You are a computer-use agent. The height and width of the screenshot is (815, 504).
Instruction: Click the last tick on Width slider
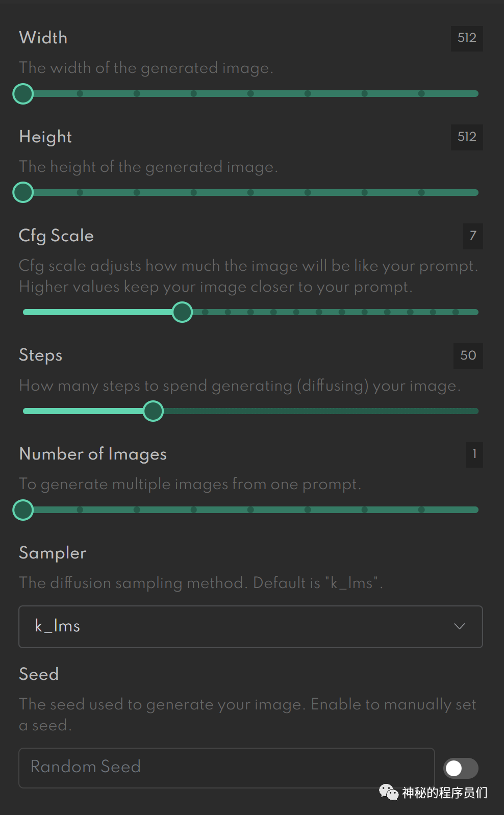pos(421,94)
